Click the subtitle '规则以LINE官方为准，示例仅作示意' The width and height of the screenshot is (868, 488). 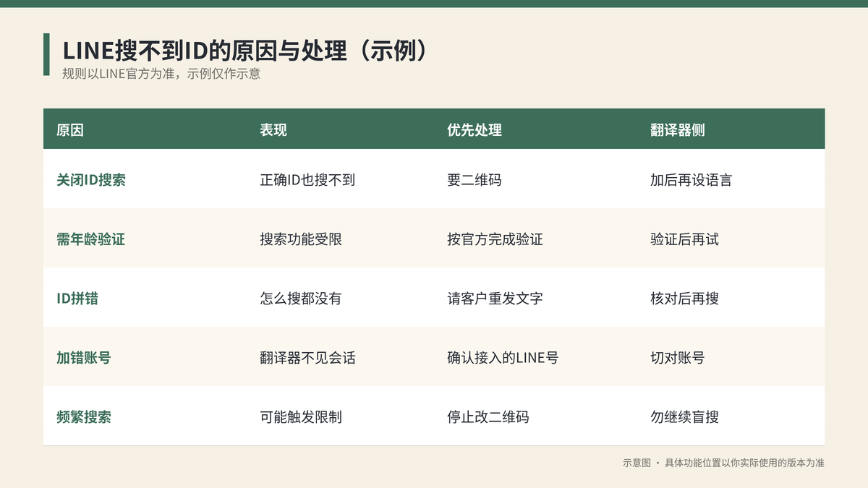click(x=161, y=74)
